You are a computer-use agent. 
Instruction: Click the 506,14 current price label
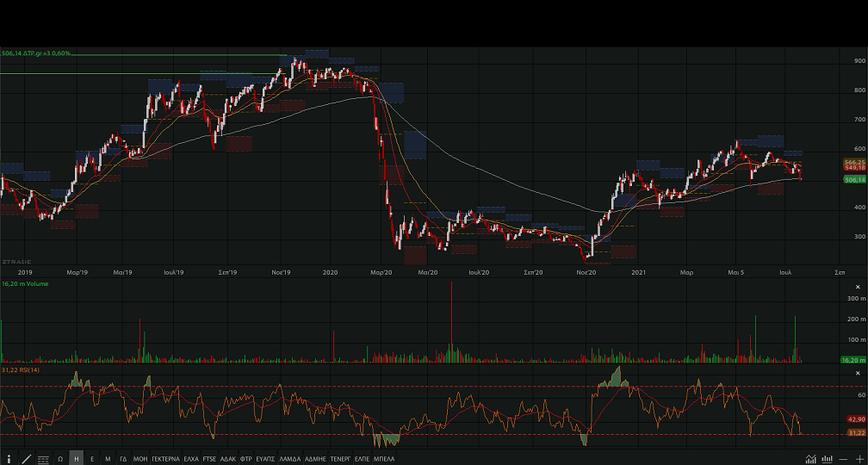[x=854, y=179]
